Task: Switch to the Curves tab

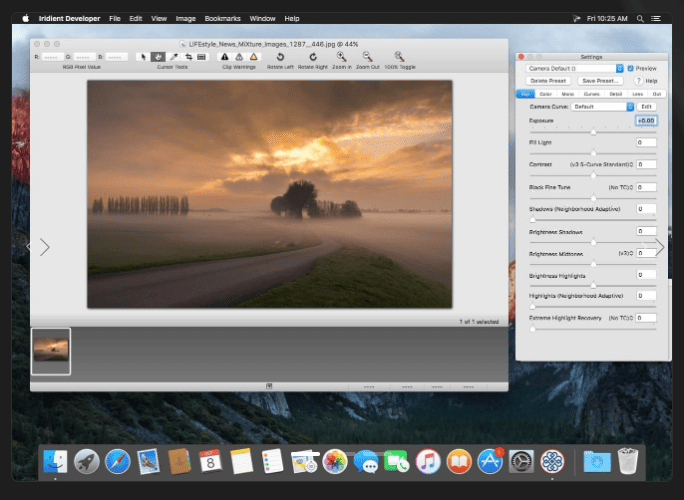Action: point(592,94)
